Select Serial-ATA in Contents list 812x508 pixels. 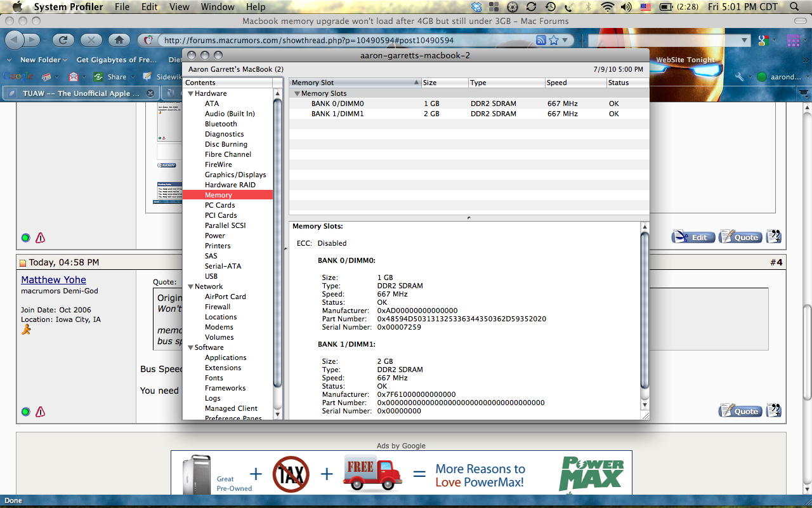[x=223, y=266]
